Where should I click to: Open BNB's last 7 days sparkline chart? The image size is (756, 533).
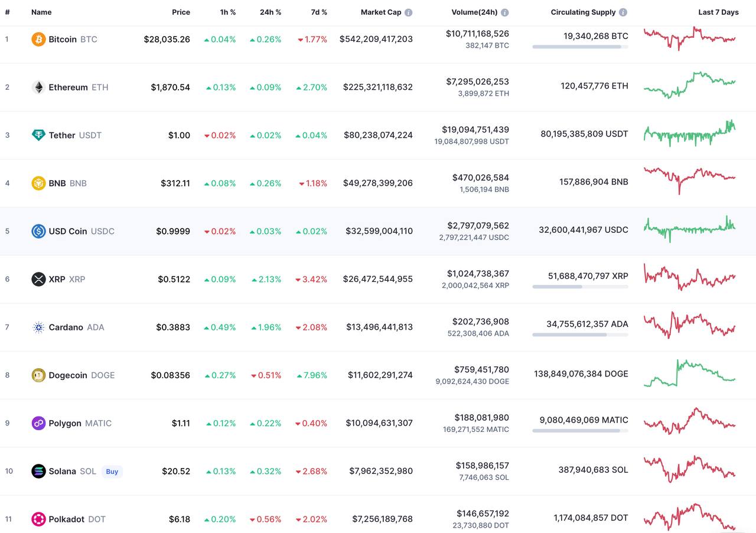click(689, 178)
